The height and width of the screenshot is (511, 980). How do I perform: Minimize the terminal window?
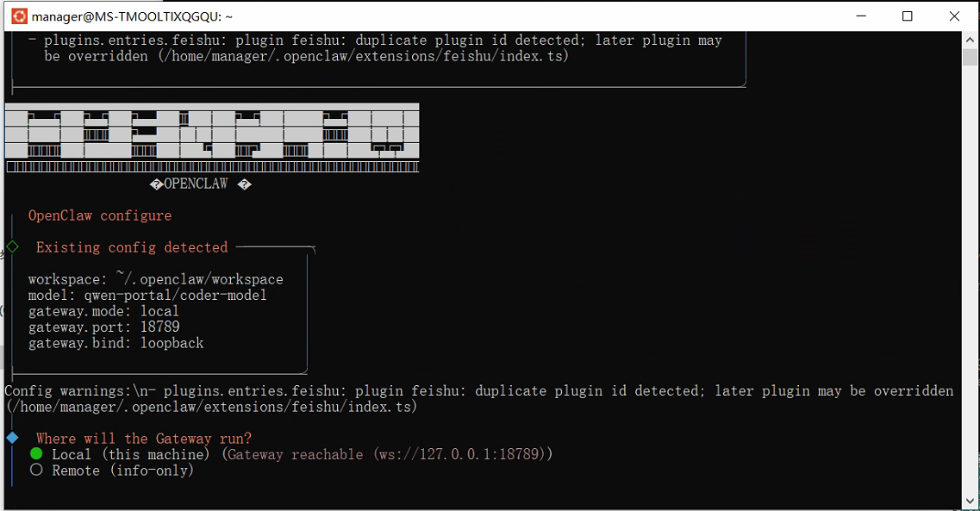coord(861,16)
